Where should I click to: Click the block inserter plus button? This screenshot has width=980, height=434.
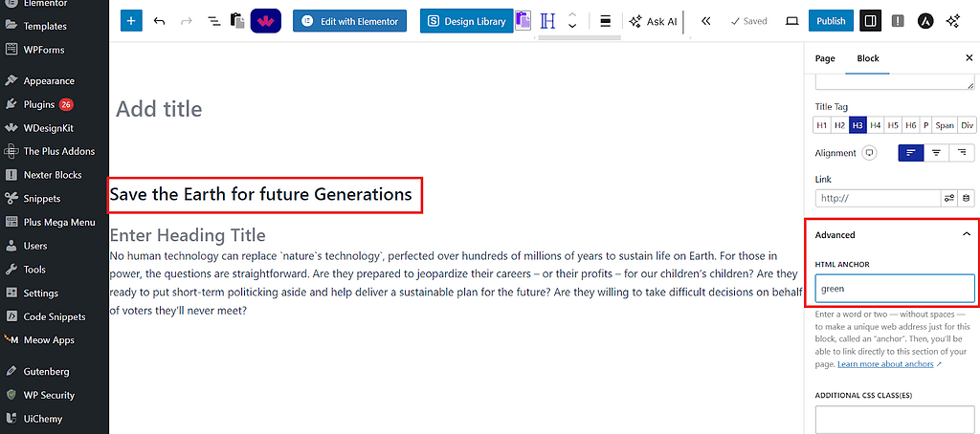pos(131,21)
